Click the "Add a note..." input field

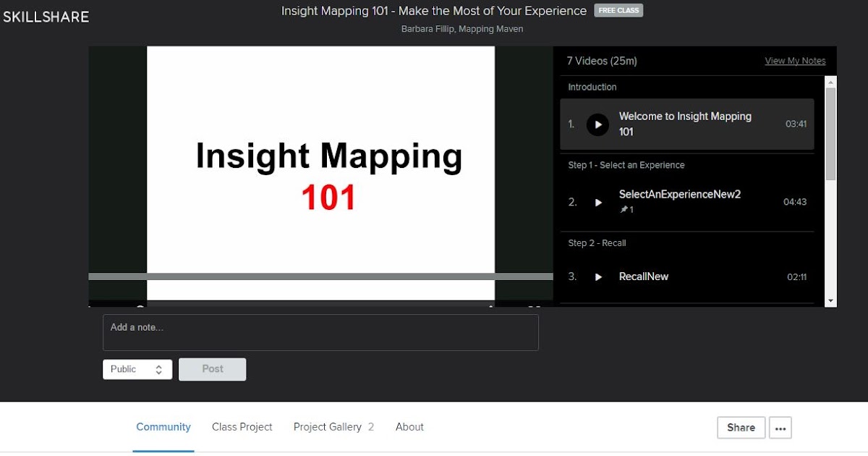[320, 332]
